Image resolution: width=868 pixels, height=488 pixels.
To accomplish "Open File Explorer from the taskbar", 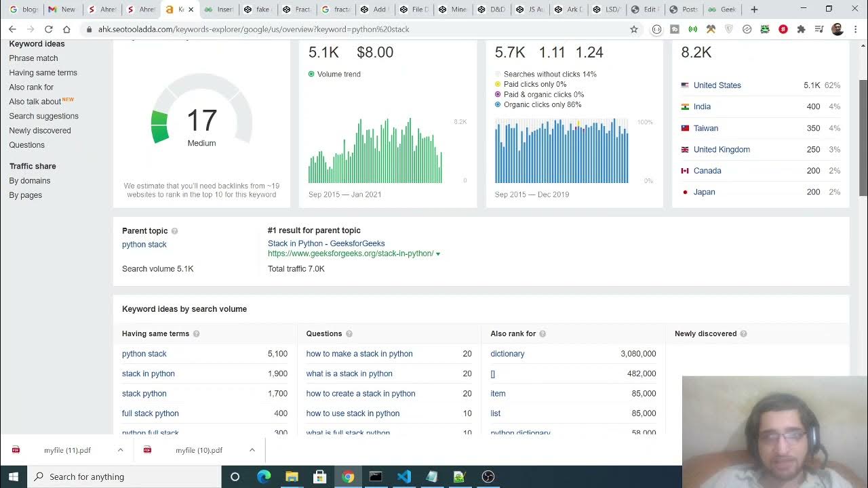I will 292,476.
